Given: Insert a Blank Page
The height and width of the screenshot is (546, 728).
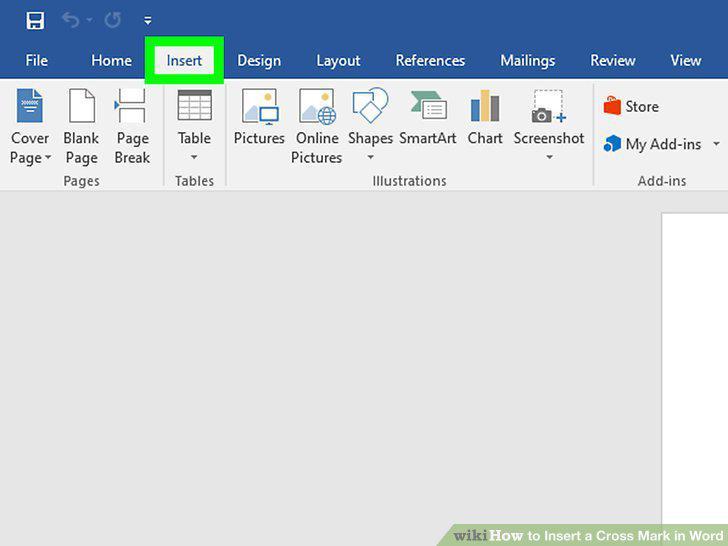Looking at the screenshot, I should [82, 126].
